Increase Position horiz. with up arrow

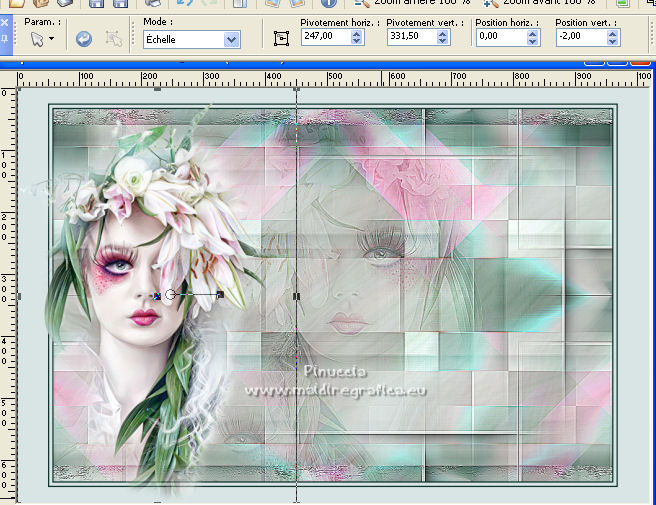pos(533,34)
